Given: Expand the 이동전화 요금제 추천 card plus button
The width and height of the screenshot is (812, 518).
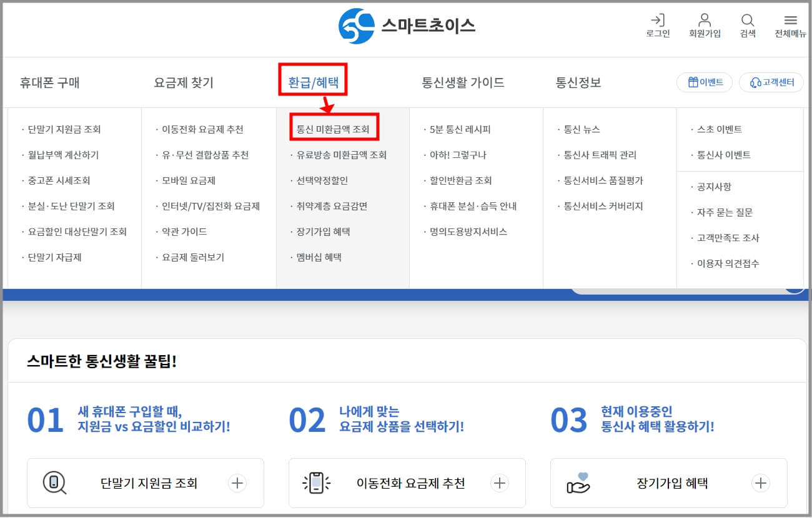Looking at the screenshot, I should [x=500, y=482].
